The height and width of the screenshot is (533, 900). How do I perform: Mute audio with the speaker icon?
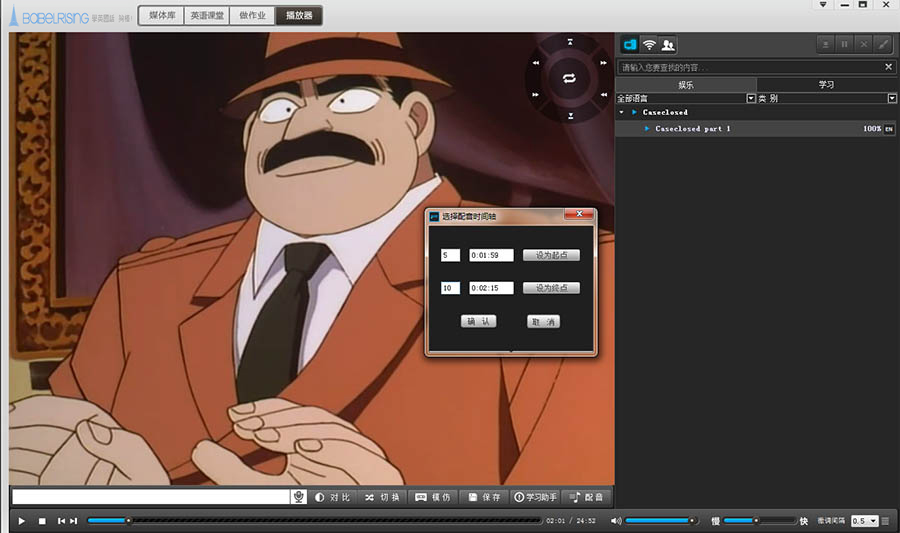[615, 521]
